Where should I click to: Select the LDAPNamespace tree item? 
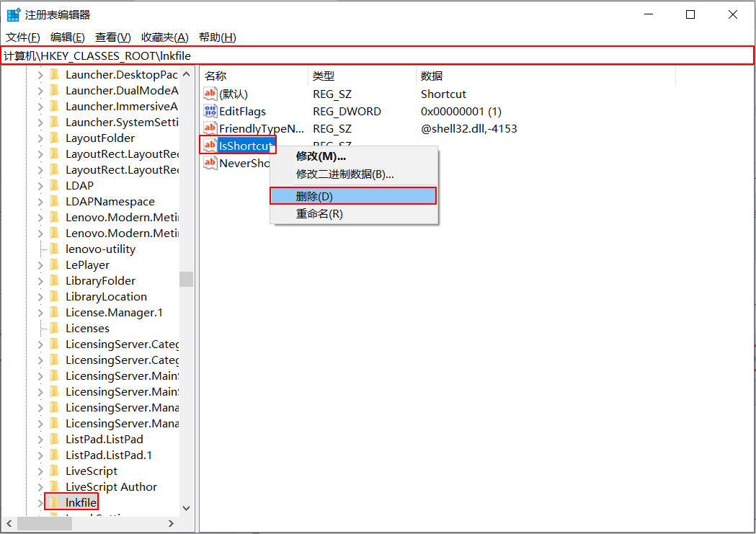pyautogui.click(x=110, y=202)
